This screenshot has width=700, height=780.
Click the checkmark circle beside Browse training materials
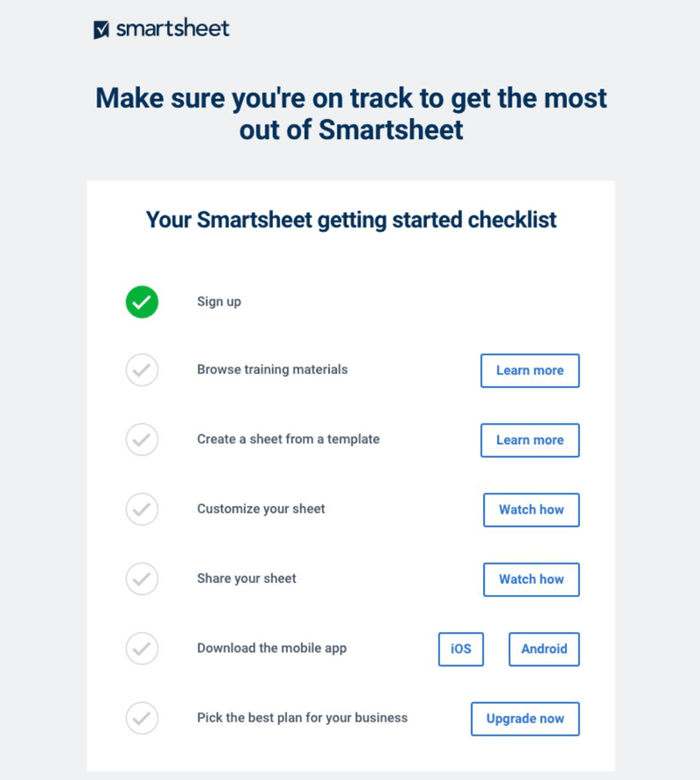coord(142,370)
